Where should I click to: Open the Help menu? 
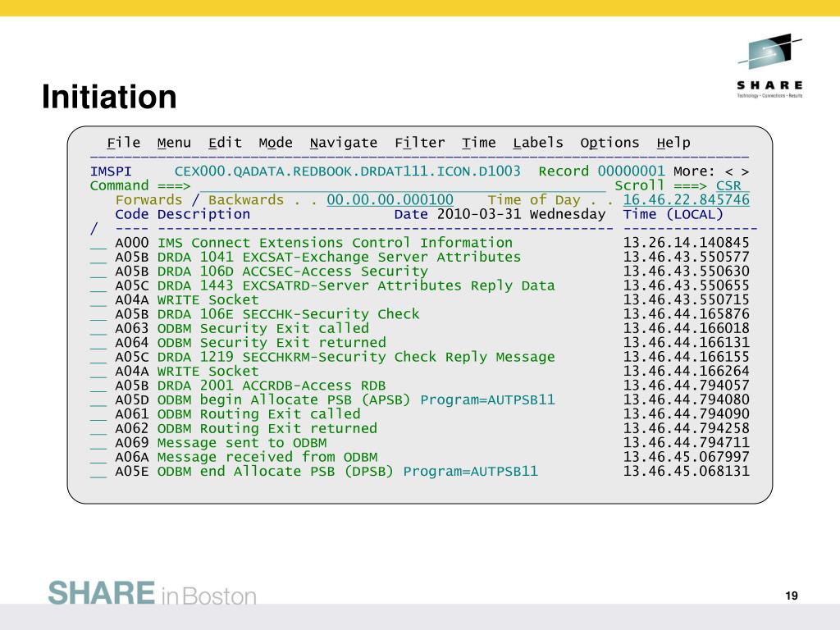coord(673,143)
